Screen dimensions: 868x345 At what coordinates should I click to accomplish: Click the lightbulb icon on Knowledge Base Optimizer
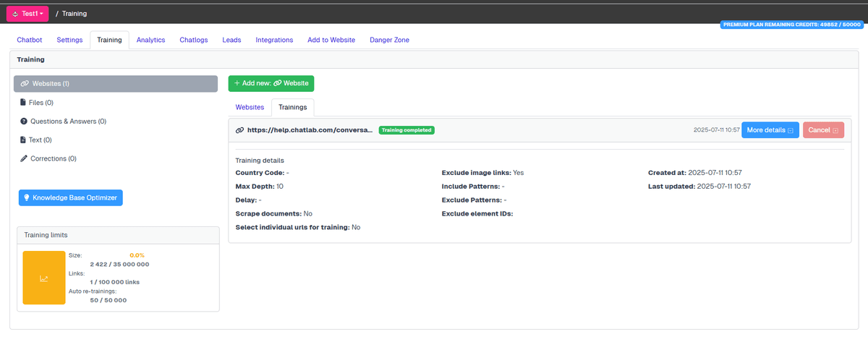point(27,197)
